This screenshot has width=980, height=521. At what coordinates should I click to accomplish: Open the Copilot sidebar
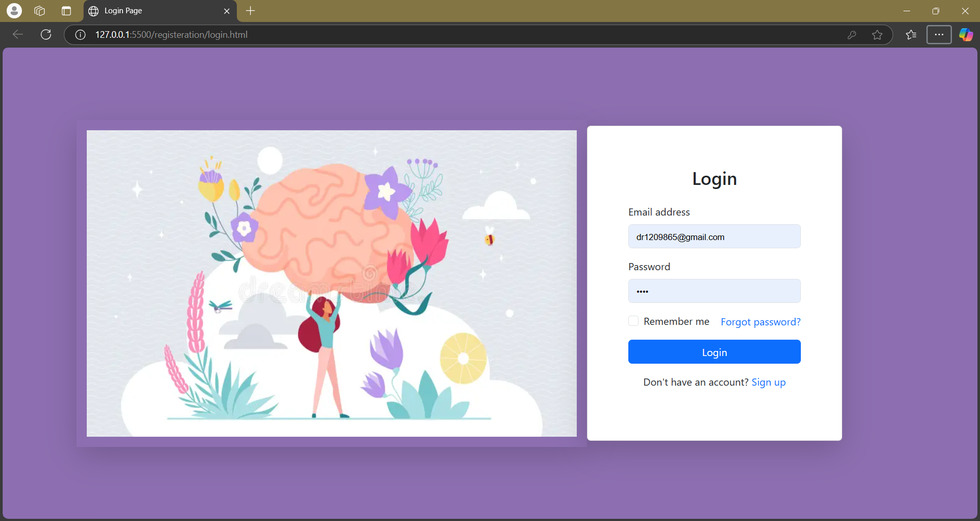pyautogui.click(x=966, y=35)
